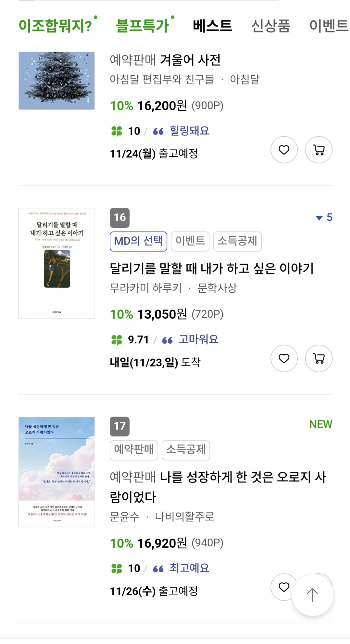Image resolution: width=350 pixels, height=644 pixels.
Task: Click the rank change indicator ▼5
Action: click(x=324, y=218)
